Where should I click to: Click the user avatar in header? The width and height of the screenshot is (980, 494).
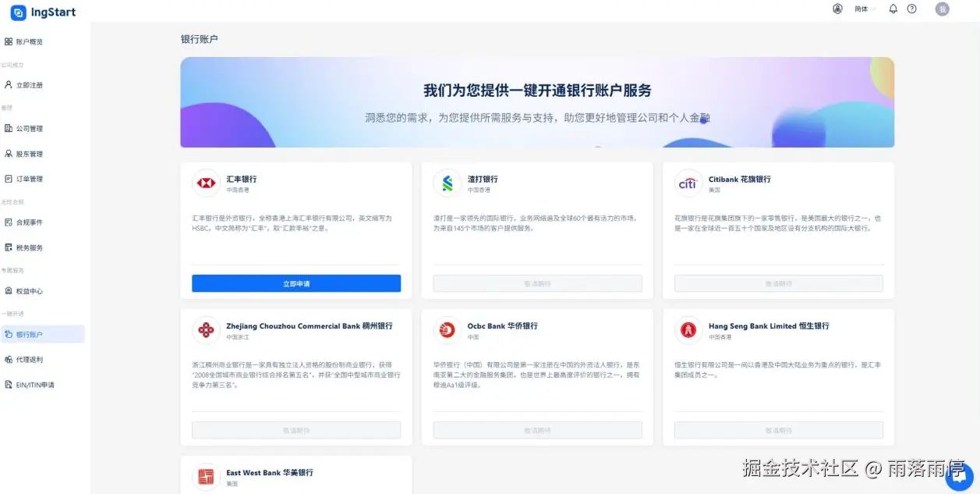[x=943, y=9]
